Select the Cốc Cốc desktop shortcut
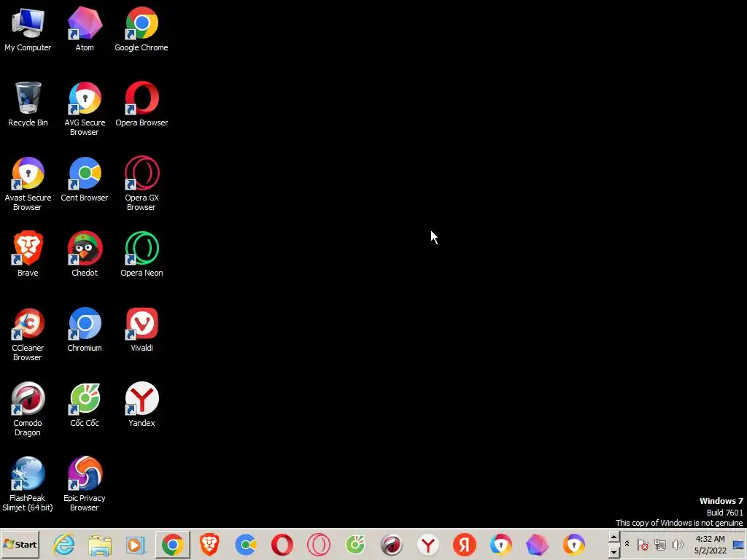The image size is (747, 560). click(x=85, y=405)
